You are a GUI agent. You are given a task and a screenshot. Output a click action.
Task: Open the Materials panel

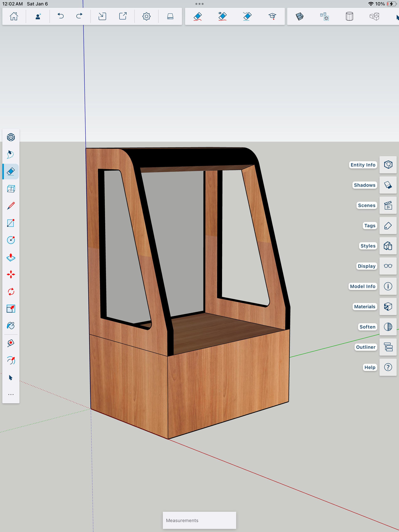point(388,307)
